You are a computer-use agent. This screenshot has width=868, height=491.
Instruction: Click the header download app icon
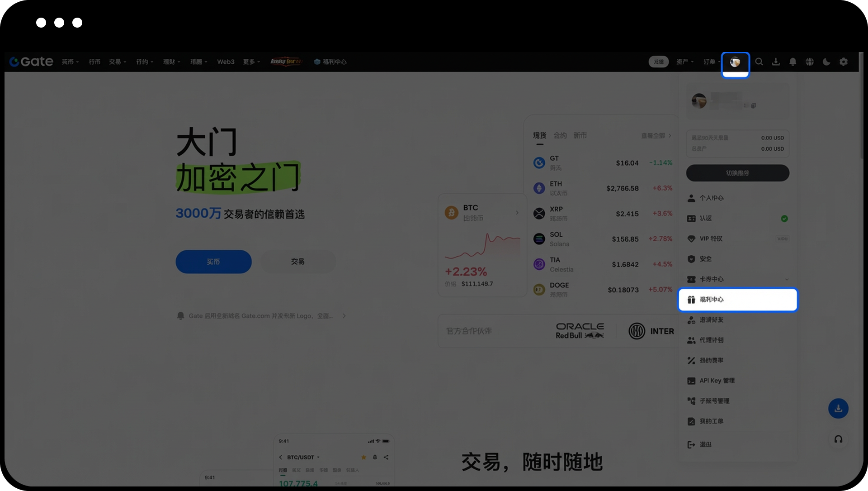point(776,62)
